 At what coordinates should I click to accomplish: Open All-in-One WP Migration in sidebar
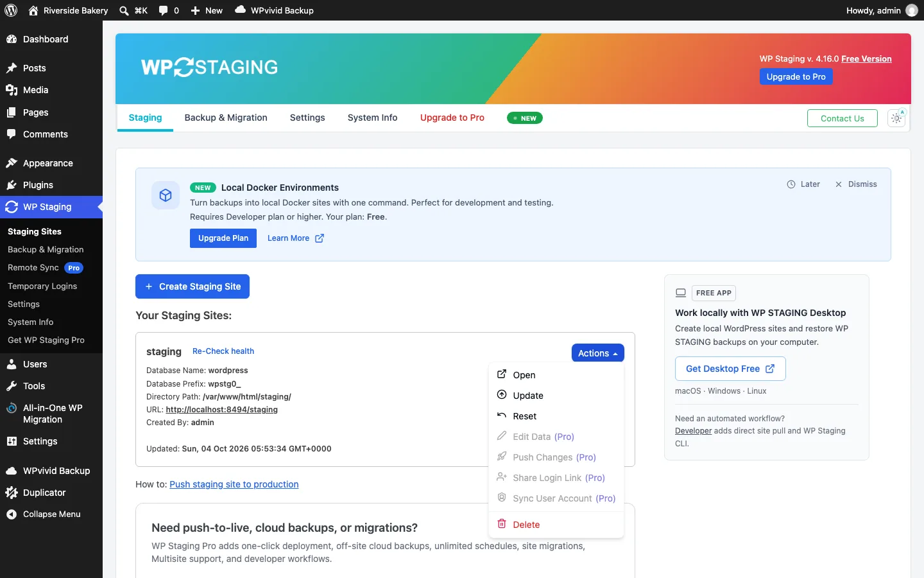pyautogui.click(x=51, y=414)
